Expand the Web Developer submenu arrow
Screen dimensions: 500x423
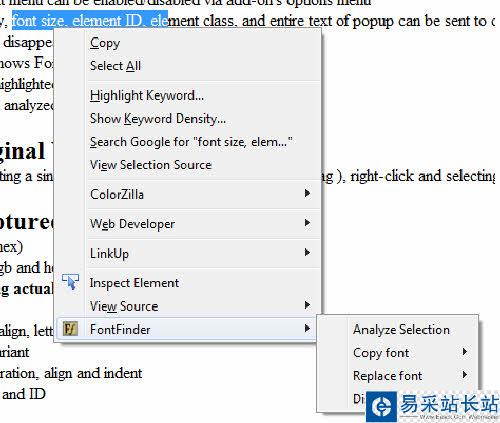click(307, 222)
